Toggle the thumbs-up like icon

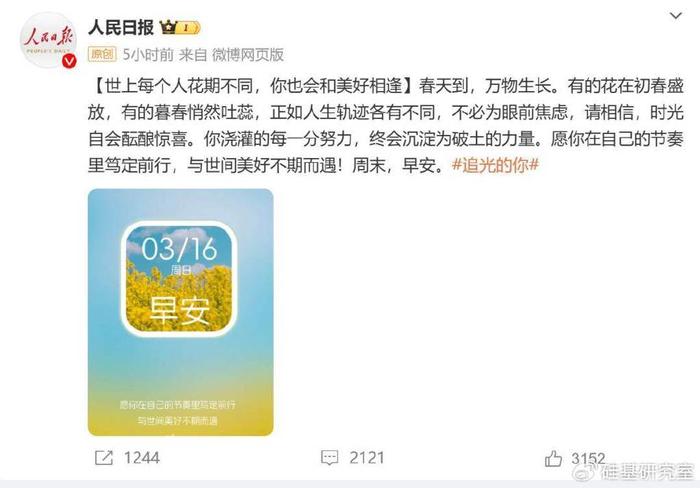pos(553,458)
